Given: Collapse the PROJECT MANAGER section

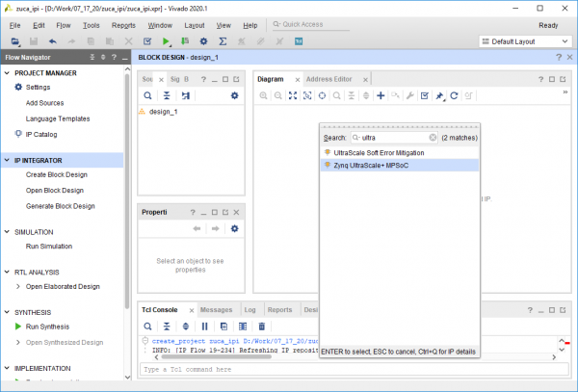Looking at the screenshot, I should [x=7, y=73].
